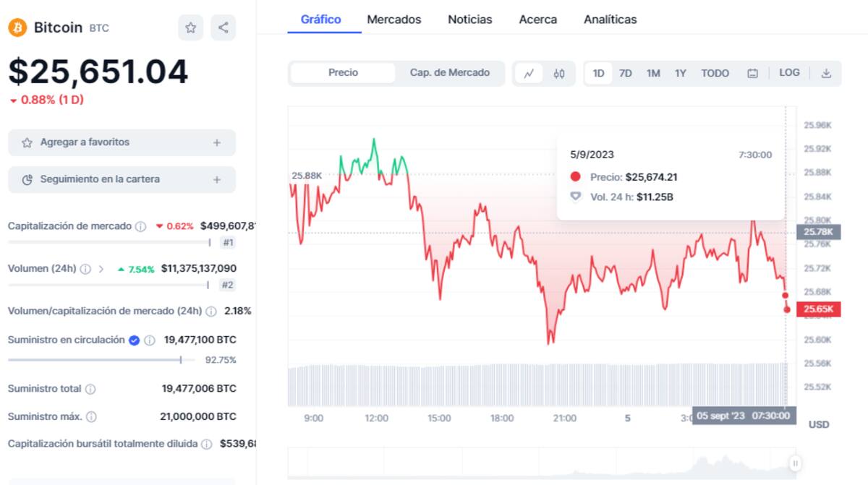This screenshot has height=485, width=868.
Task: Expand Volumen (24h) chevron arrow
Action: coord(101,269)
